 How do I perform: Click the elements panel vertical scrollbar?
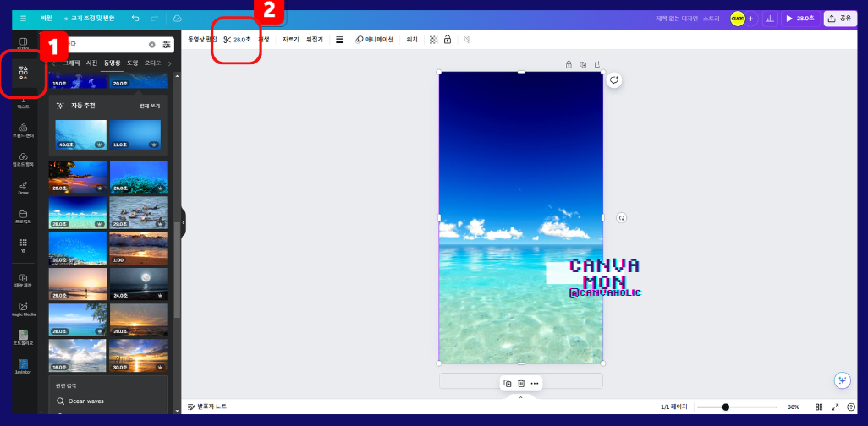click(177, 270)
